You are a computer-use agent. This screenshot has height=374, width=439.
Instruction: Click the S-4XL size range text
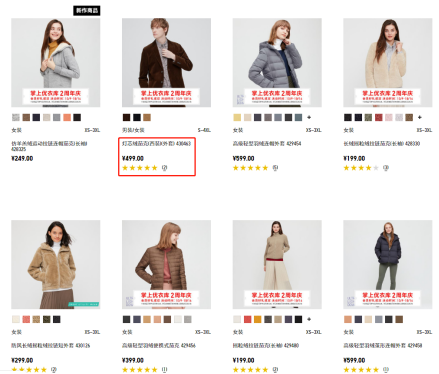(204, 130)
